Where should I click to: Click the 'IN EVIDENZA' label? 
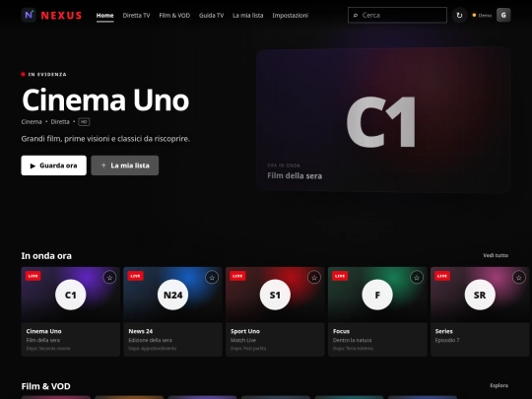(x=47, y=74)
